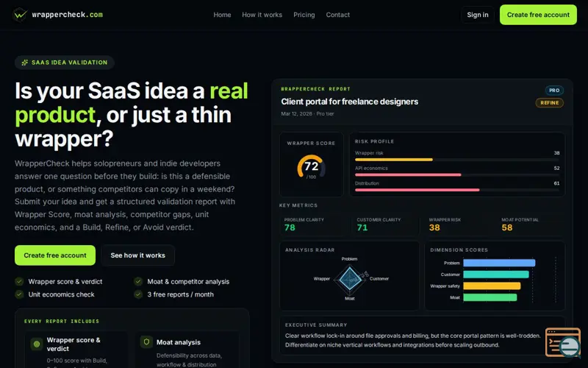Click Wrapper Risk metric value 38
This screenshot has height=368, width=588.
click(x=434, y=227)
